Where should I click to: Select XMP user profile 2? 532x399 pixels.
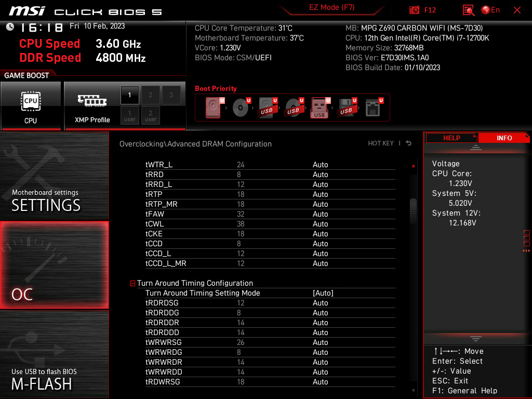coord(150,115)
